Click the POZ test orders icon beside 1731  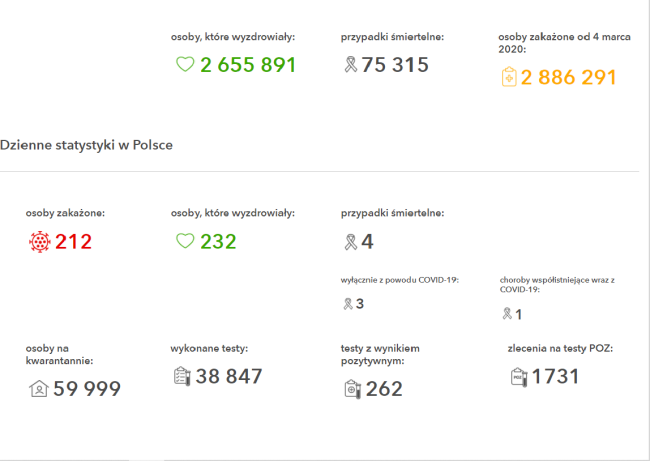click(x=518, y=376)
